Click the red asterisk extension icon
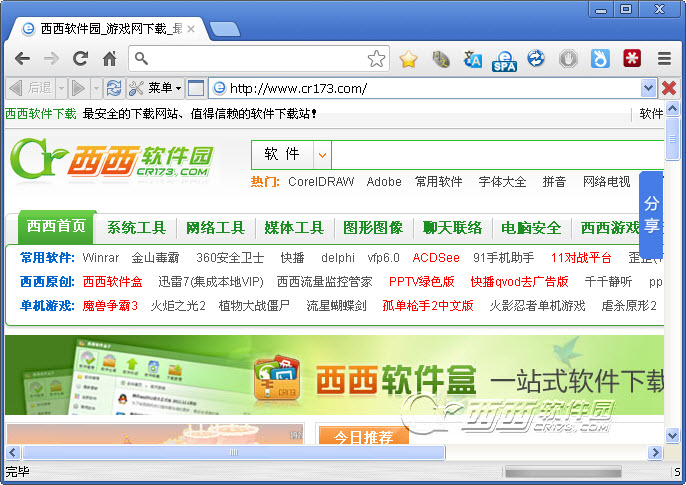686x485 pixels. coord(632,58)
